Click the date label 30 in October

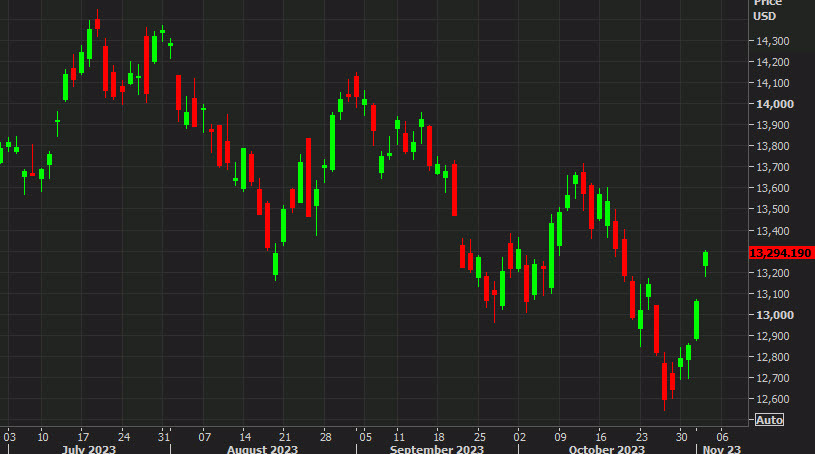pos(681,437)
